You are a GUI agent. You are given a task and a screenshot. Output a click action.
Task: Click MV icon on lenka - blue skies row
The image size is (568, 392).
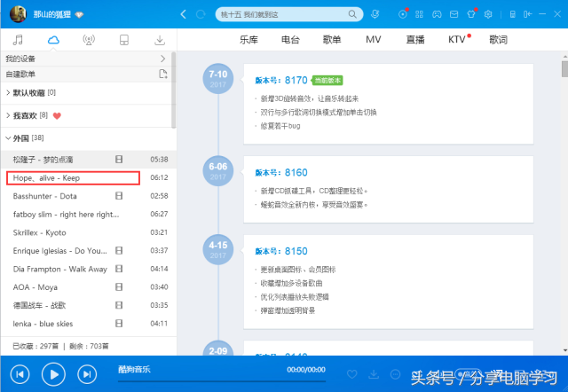119,323
